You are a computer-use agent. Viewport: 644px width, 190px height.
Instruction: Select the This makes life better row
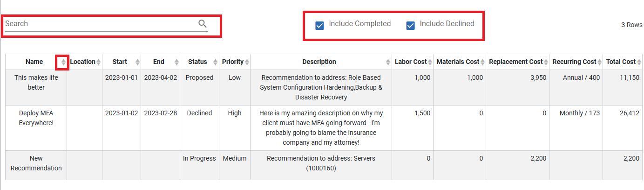[x=324, y=87]
